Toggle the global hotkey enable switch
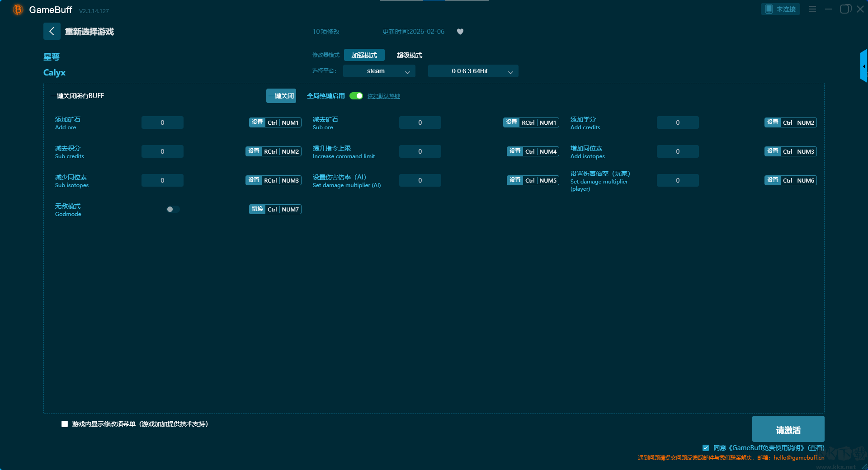Screen dimensions: 868x470 [356, 96]
